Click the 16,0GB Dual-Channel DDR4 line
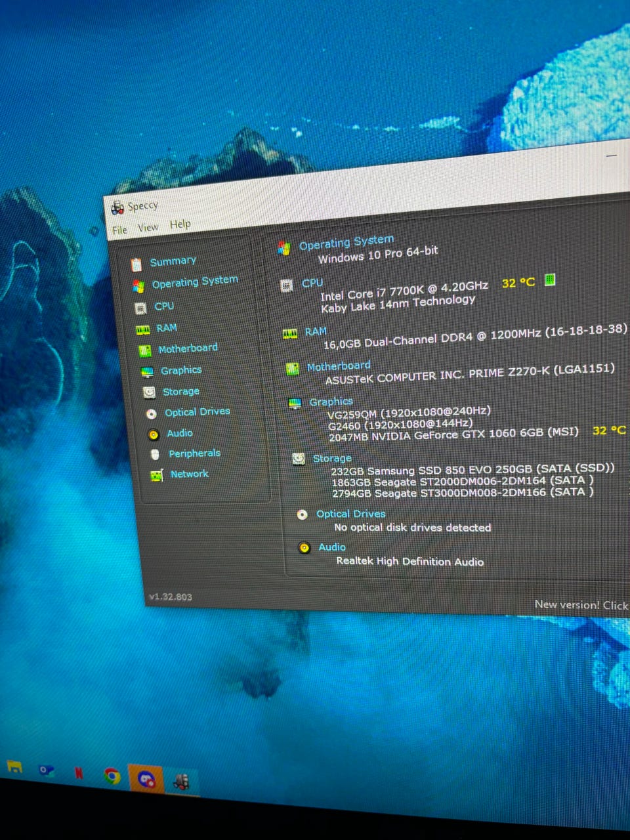 point(475,337)
